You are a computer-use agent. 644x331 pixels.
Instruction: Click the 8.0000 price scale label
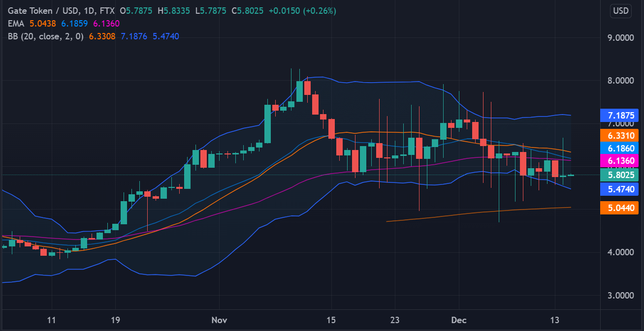(620, 81)
